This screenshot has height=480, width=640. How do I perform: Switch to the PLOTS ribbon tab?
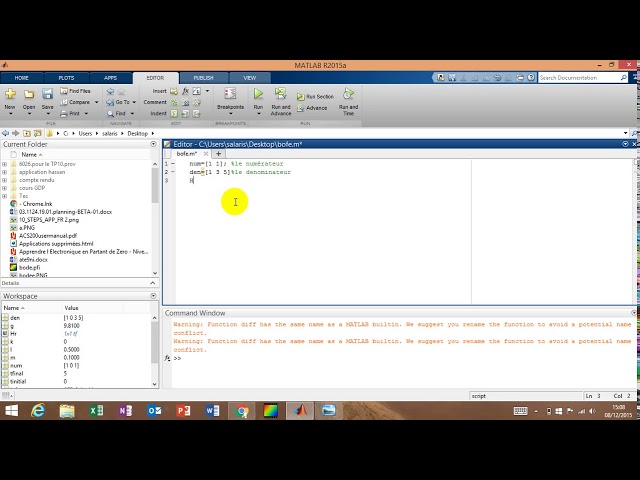pos(66,78)
